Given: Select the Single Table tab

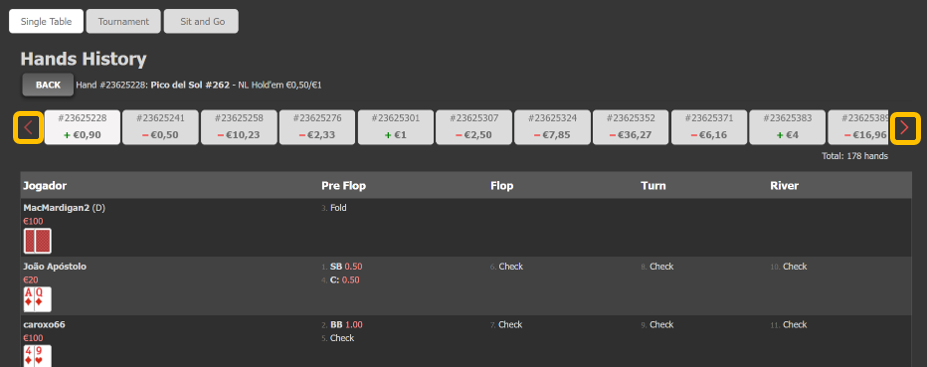Looking at the screenshot, I should point(46,21).
